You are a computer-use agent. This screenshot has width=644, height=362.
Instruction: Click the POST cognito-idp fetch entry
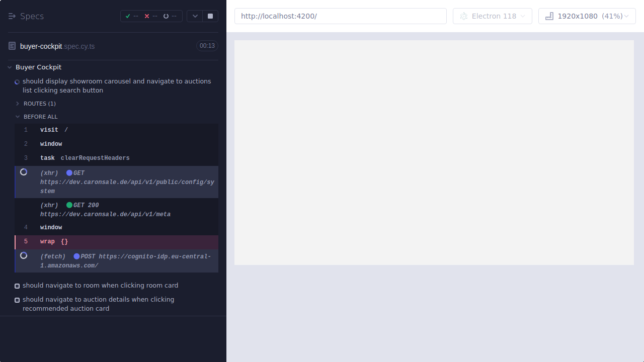click(117, 261)
